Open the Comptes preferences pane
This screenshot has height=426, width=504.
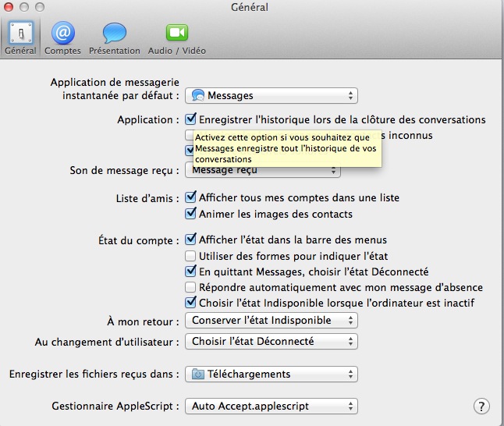[x=62, y=33]
